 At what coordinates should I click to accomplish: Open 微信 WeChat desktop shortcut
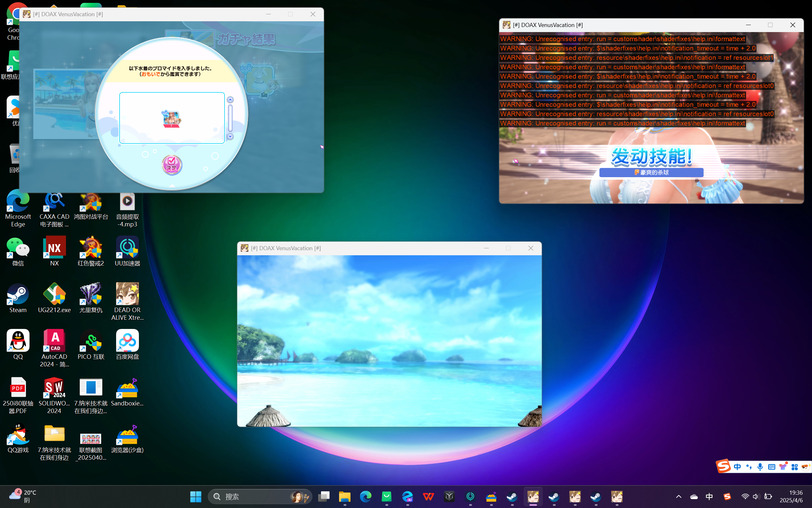point(18,252)
